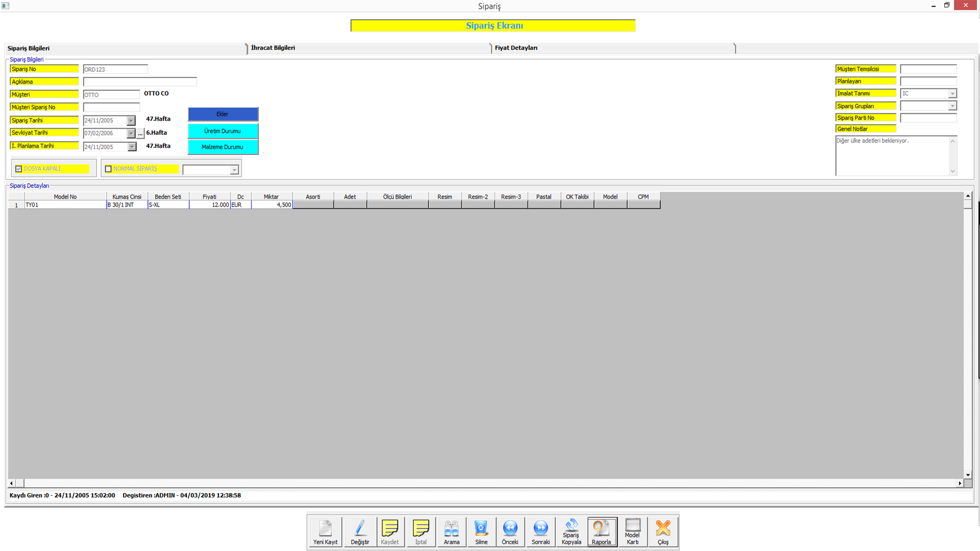This screenshot has width=980, height=551.
Task: Click the Model Kartı icon
Action: 632,532
